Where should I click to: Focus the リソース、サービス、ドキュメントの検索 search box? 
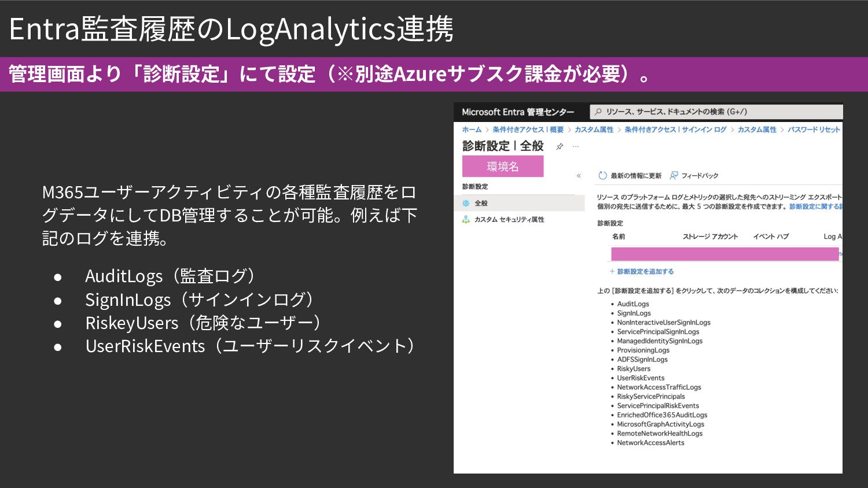click(716, 112)
